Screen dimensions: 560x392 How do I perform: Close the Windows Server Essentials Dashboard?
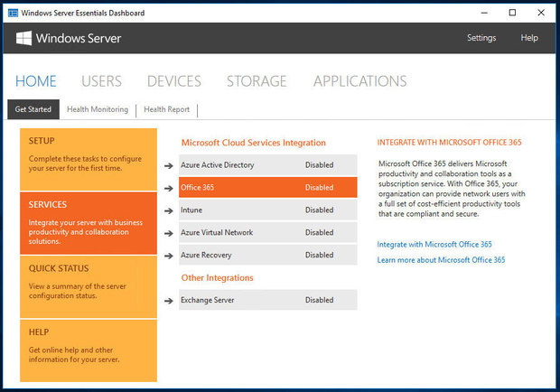pyautogui.click(x=541, y=13)
